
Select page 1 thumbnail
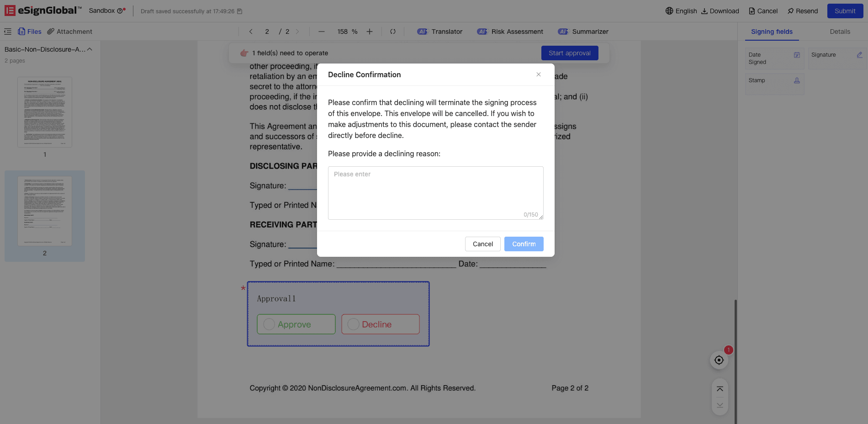pos(45,112)
